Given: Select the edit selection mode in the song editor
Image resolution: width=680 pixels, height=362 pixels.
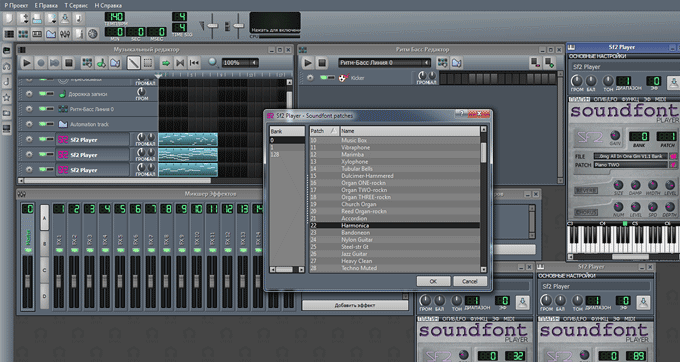Looking at the screenshot, I should (x=147, y=63).
